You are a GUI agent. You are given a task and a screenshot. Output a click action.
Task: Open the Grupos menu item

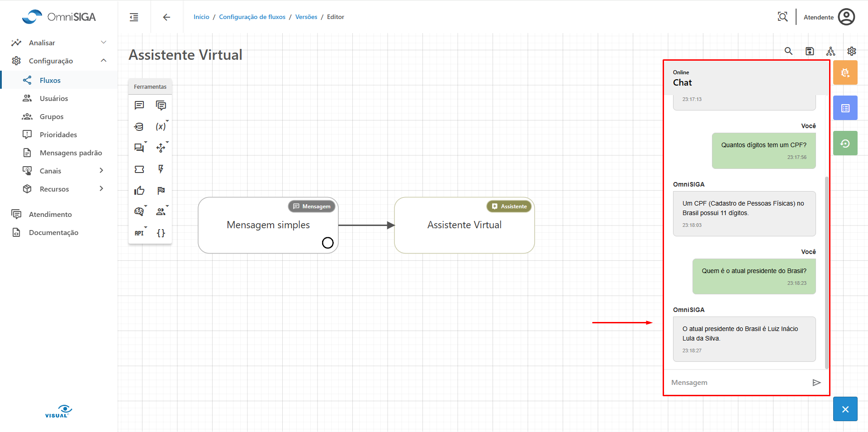59,116
